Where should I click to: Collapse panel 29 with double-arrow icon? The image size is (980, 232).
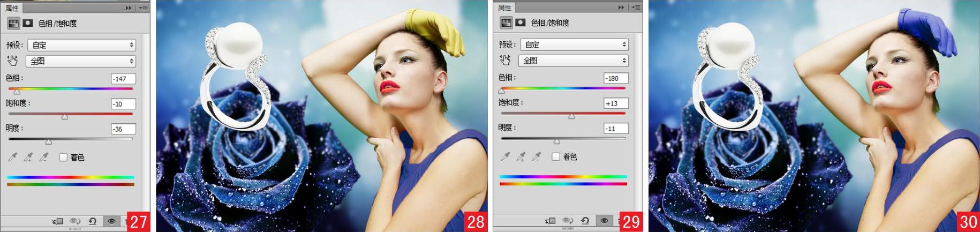[x=621, y=8]
